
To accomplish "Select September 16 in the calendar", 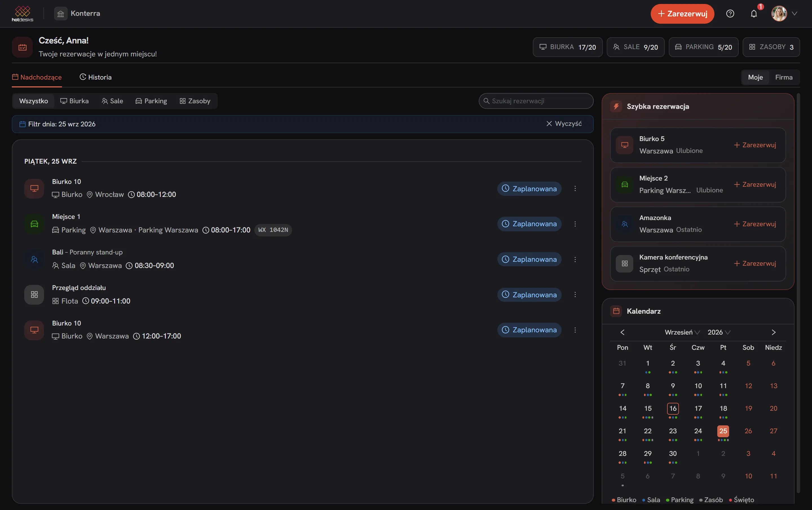I will [673, 408].
